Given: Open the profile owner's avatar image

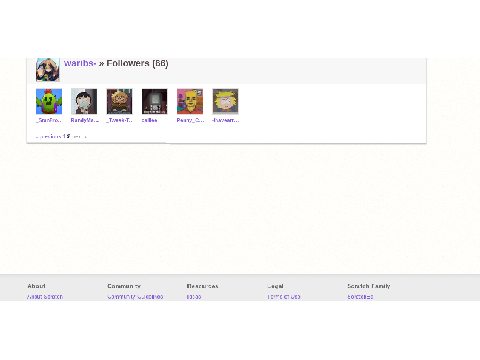Looking at the screenshot, I should click(48, 70).
